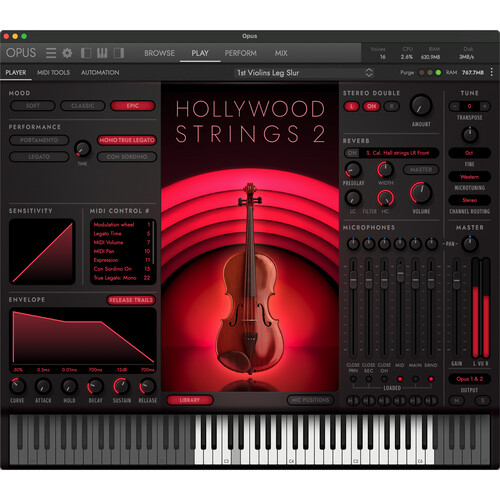Open the Oct fine-tune unit dropdown
Image resolution: width=500 pixels, height=500 pixels.
469,153
